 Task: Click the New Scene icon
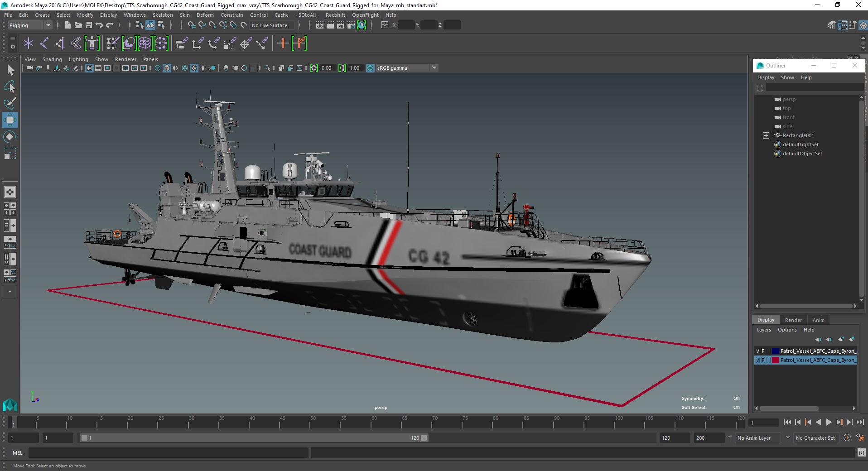[x=68, y=25]
